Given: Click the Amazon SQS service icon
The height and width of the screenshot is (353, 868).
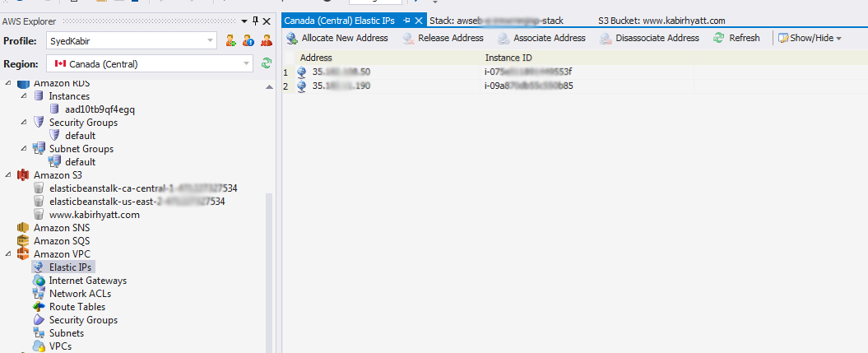Looking at the screenshot, I should [x=23, y=241].
